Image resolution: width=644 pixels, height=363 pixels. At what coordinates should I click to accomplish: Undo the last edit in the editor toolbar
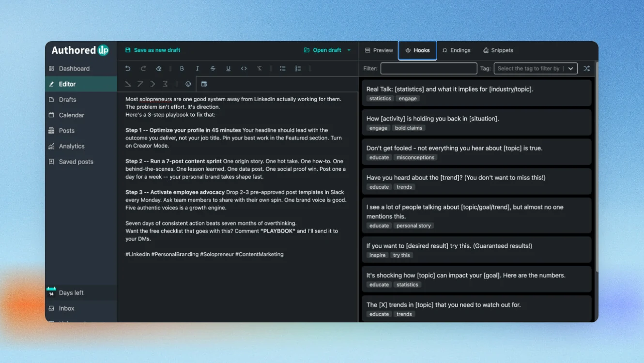coord(128,69)
